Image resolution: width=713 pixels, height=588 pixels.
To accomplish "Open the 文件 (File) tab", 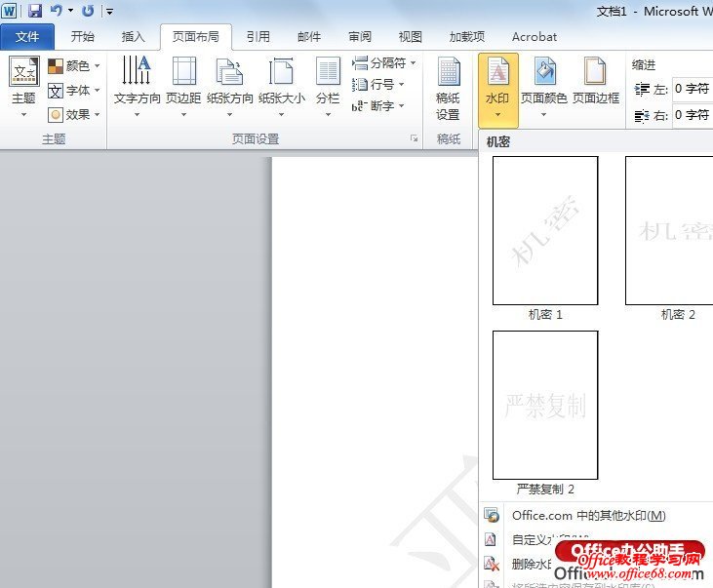I will pos(27,37).
